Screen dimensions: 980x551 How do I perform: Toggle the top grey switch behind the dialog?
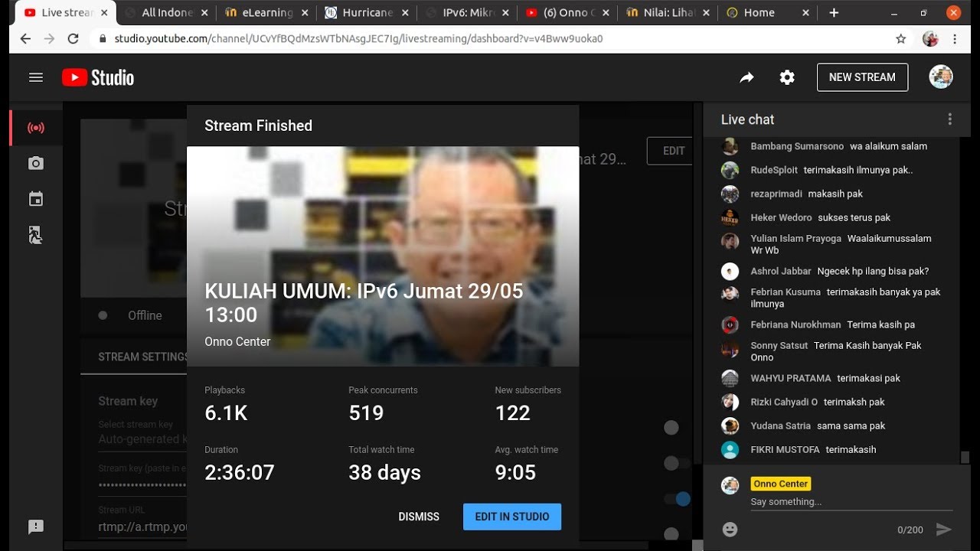pos(671,428)
